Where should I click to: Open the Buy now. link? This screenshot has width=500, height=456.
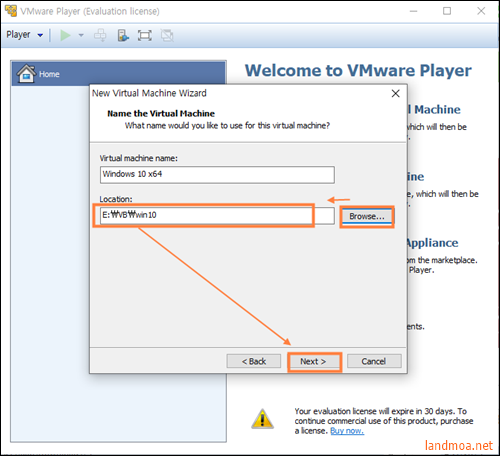click(x=347, y=431)
